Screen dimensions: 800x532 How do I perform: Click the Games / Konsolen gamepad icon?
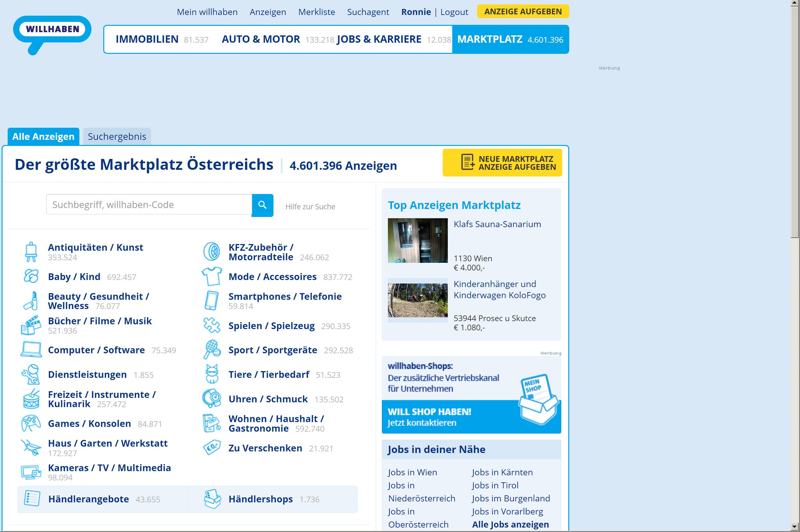click(x=31, y=423)
